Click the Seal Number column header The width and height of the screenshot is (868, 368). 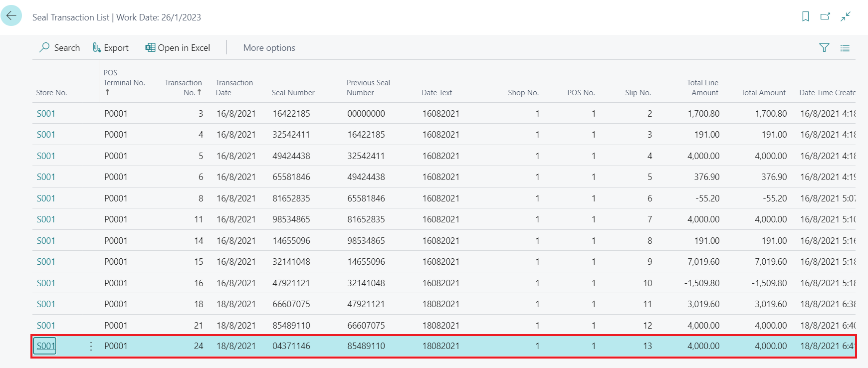pyautogui.click(x=293, y=93)
